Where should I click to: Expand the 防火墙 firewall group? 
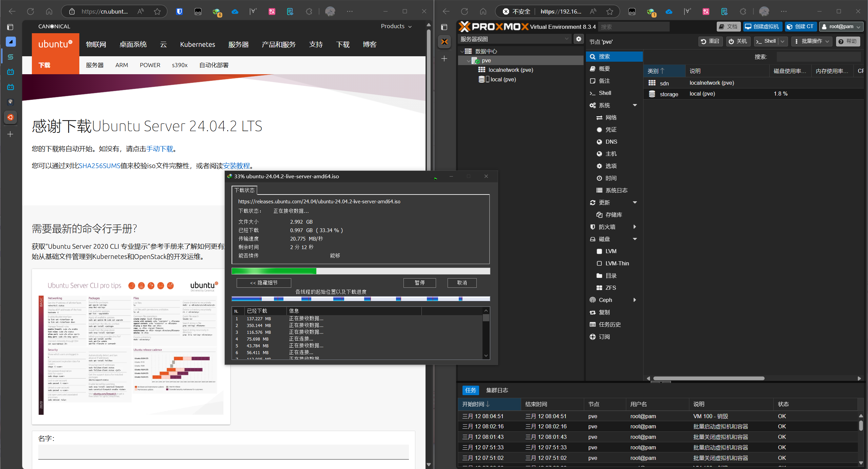[635, 227]
